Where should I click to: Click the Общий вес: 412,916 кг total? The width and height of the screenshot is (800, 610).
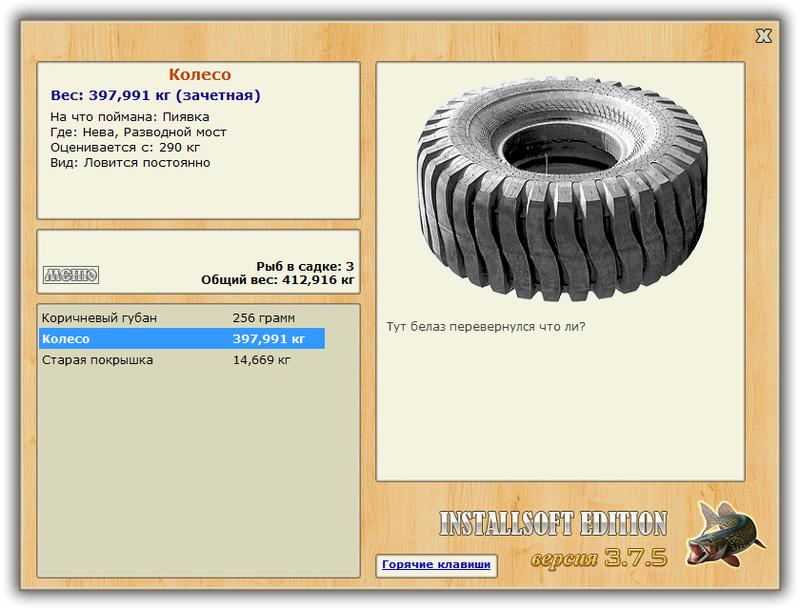(278, 280)
